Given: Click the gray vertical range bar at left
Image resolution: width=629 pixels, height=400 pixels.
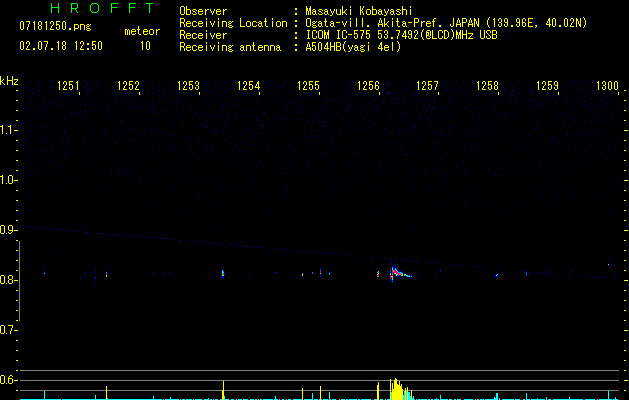Looking at the screenshot, I should tap(20, 280).
